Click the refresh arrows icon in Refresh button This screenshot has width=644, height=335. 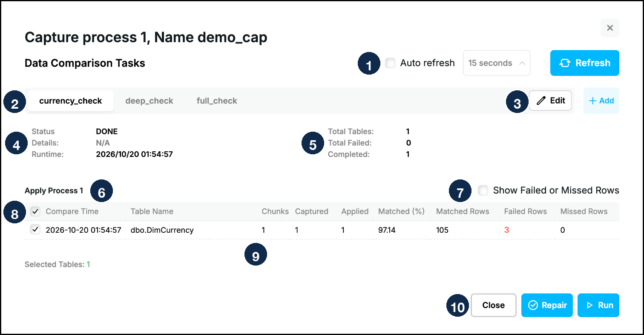pos(565,63)
